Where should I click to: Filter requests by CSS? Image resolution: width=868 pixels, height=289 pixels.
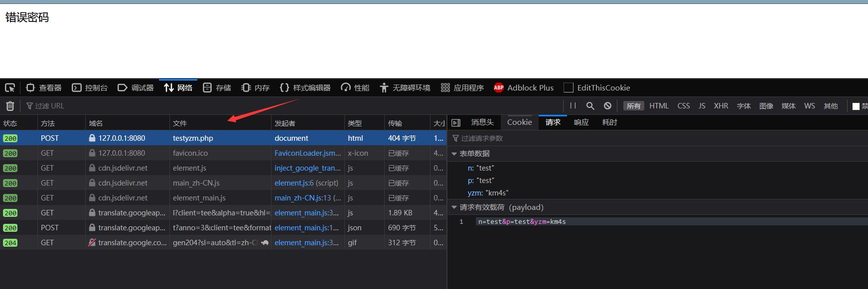pos(684,106)
